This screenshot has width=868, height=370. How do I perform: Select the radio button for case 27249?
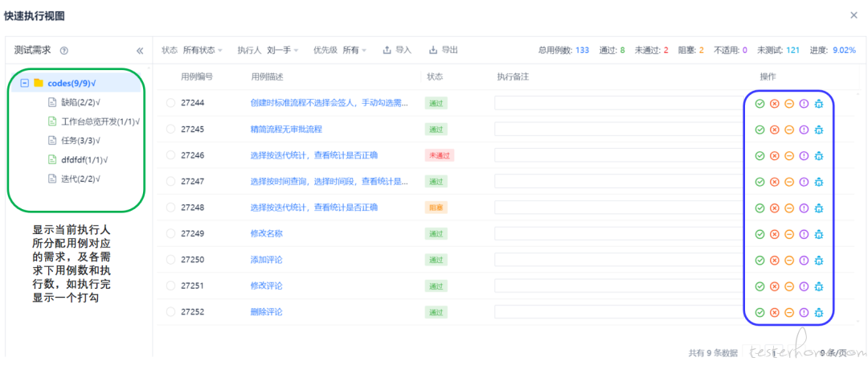click(x=170, y=233)
